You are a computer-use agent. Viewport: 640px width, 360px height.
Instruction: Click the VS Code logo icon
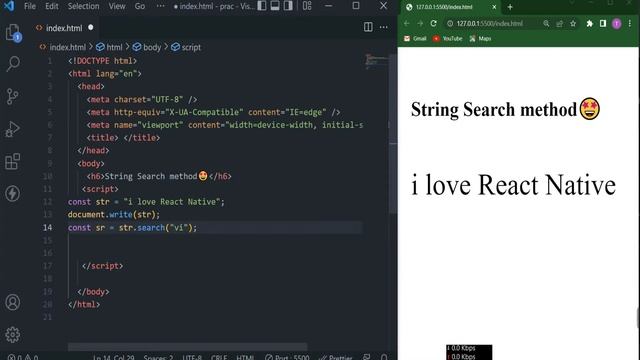[x=9, y=6]
